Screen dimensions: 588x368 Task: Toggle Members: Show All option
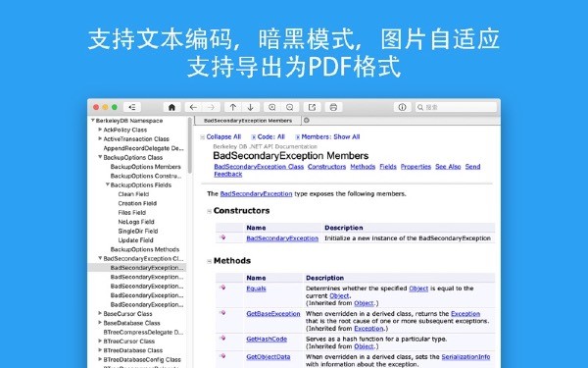pyautogui.click(x=330, y=137)
